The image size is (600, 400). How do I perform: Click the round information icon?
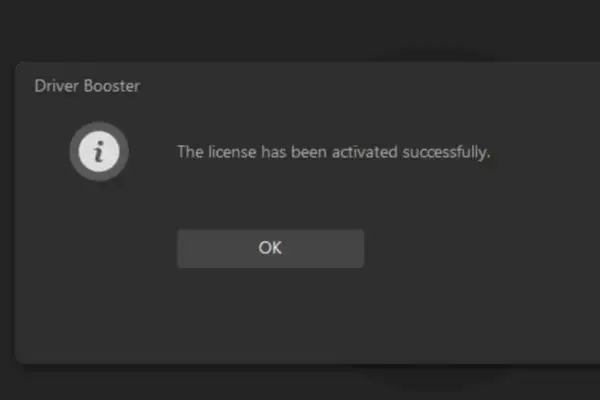99,152
